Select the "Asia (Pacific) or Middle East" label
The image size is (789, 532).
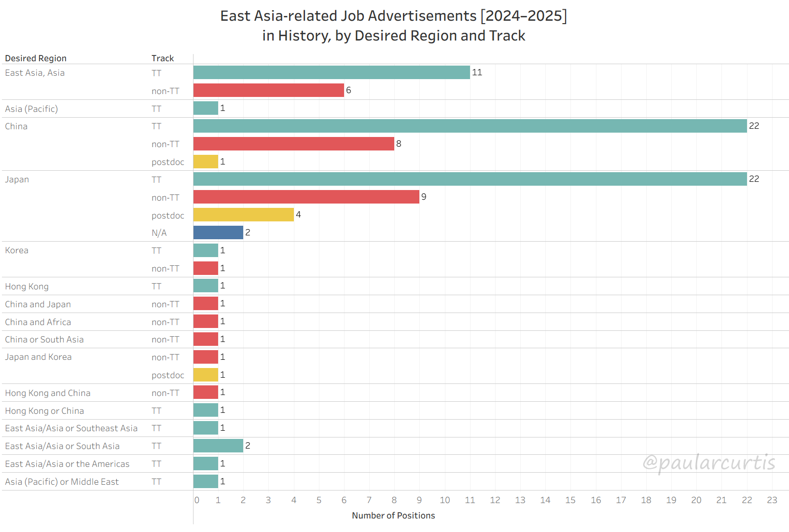(x=62, y=482)
